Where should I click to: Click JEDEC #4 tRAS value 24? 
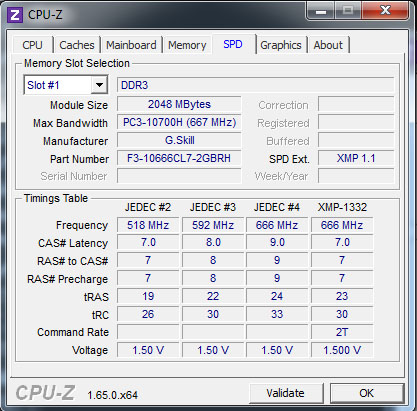coord(277,296)
